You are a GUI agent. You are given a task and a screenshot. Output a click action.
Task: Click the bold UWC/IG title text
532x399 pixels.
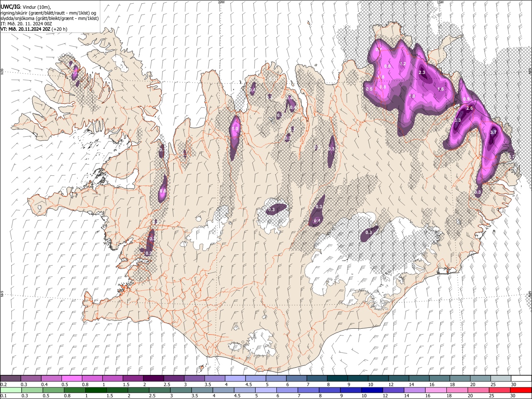[10, 6]
